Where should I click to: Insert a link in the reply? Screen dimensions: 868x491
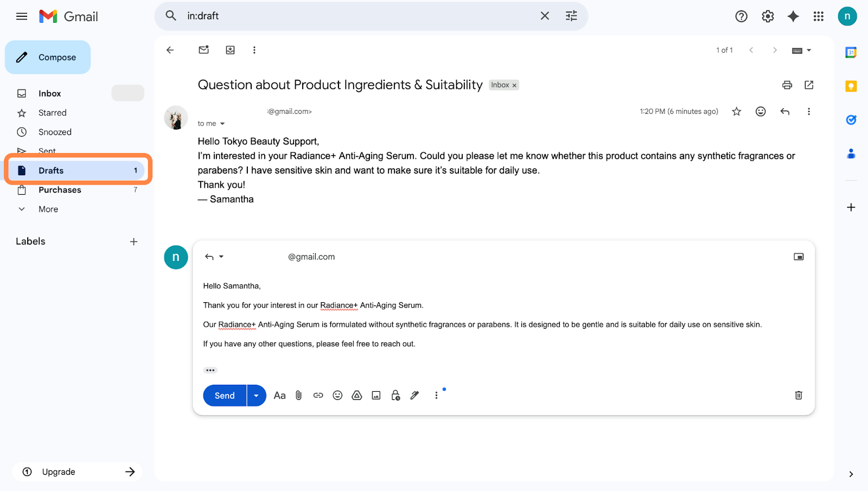[318, 396]
